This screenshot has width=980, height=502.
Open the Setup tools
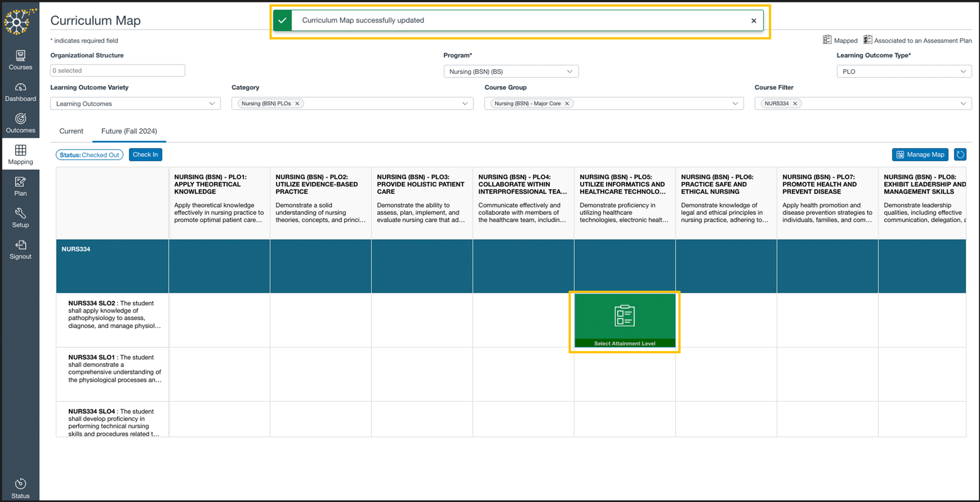click(x=20, y=217)
